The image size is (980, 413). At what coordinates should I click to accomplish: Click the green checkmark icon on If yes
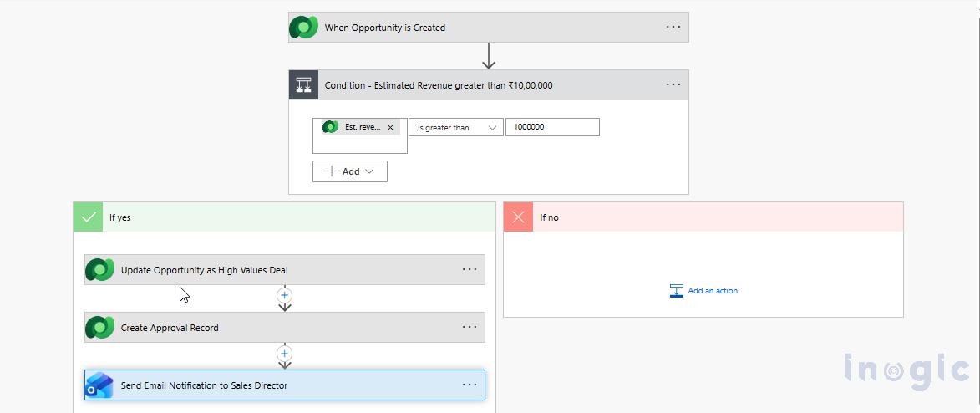click(88, 217)
